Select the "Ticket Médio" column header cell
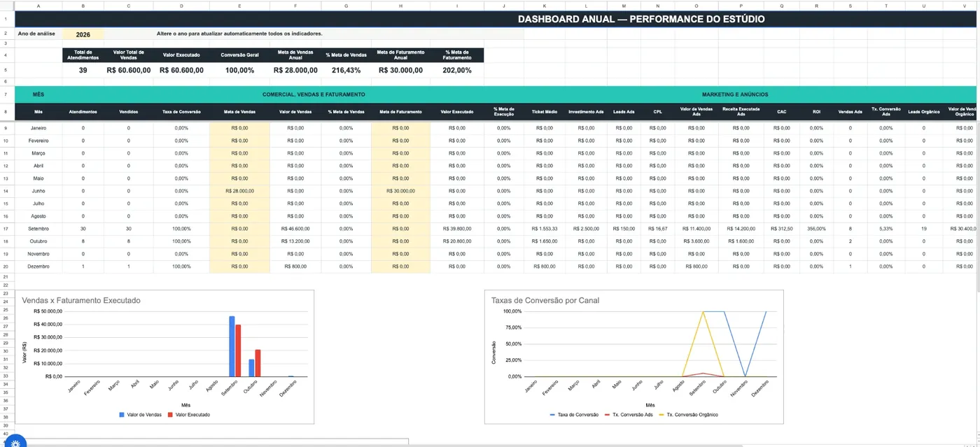The width and height of the screenshot is (980, 447). click(x=545, y=111)
